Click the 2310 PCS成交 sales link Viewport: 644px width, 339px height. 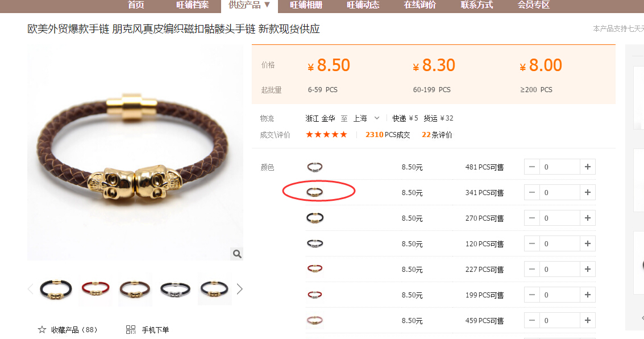[388, 135]
